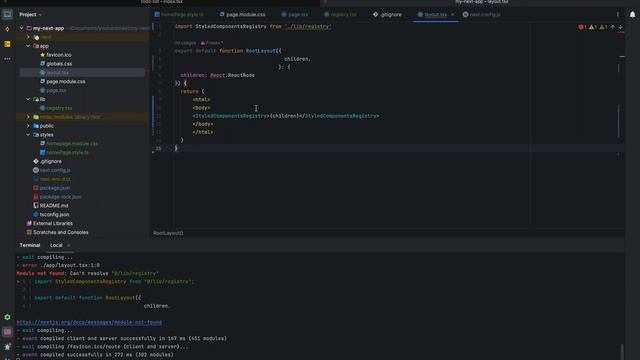Expand the public folder

pos(28,126)
